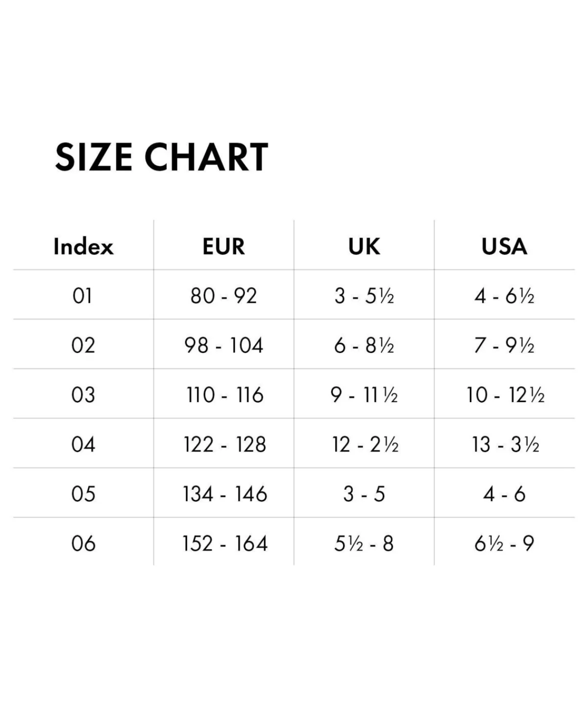Image resolution: width=588 pixels, height=706 pixels.
Task: Click the SIZE CHART heading
Action: point(162,157)
